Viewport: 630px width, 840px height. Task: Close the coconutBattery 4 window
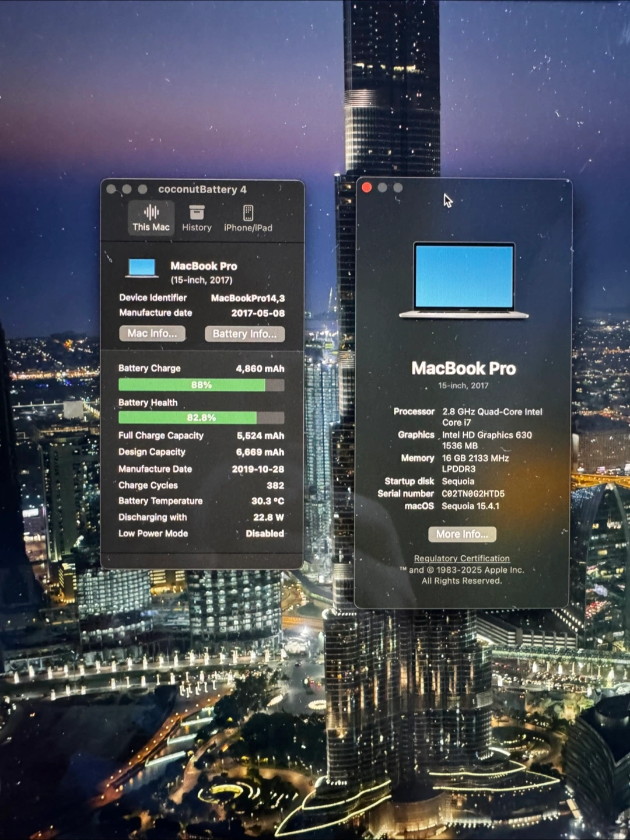(x=111, y=189)
